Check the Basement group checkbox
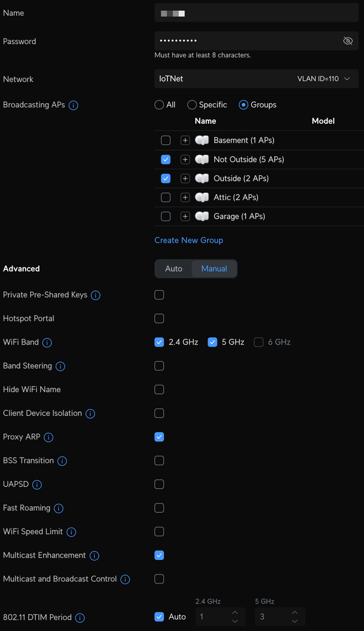 pyautogui.click(x=166, y=140)
